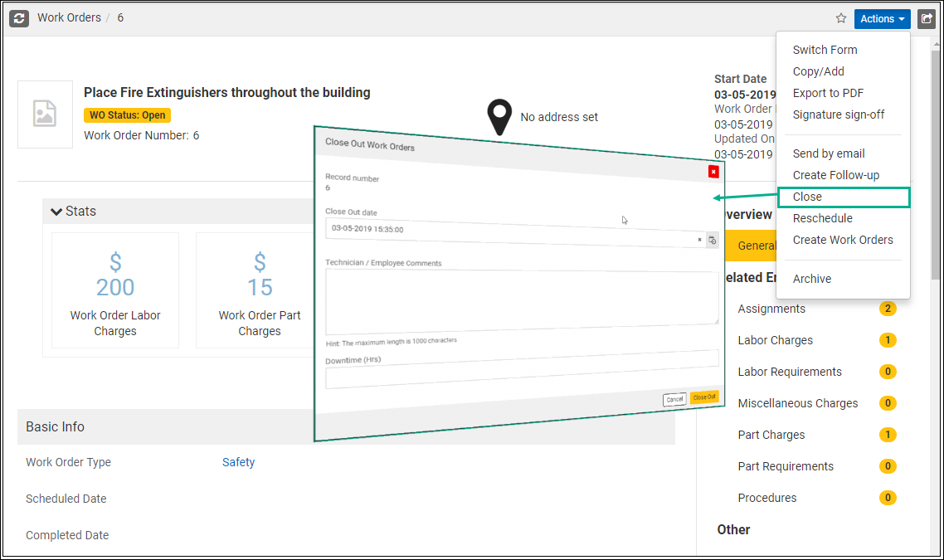The image size is (944, 560).
Task: Open Labor Charges related entity
Action: [x=775, y=340]
